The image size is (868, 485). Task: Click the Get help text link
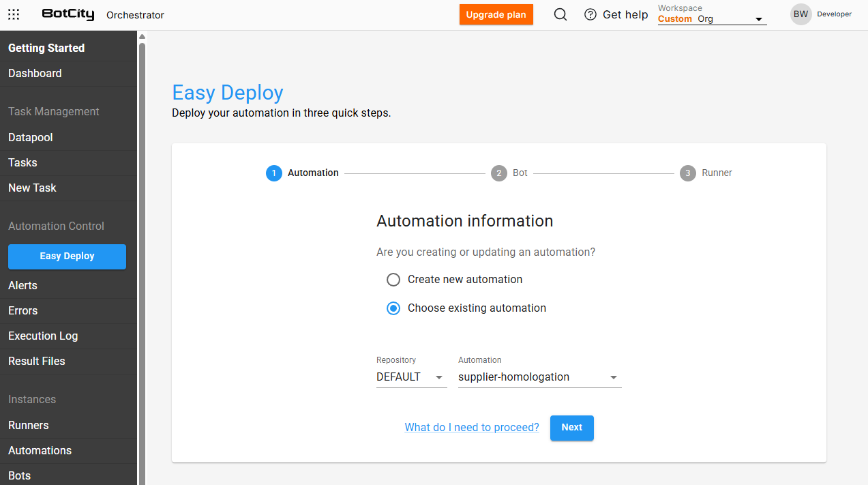(x=625, y=14)
